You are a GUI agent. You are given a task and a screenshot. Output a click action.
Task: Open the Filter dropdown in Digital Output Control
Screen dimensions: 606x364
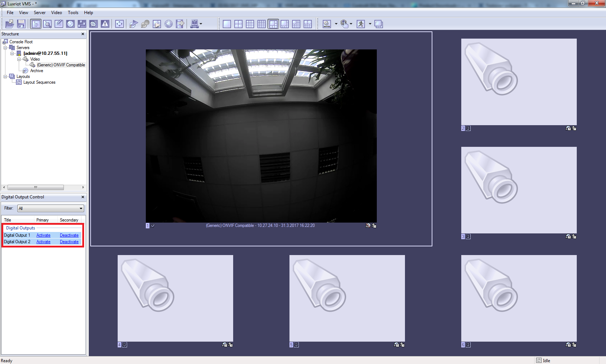point(81,209)
